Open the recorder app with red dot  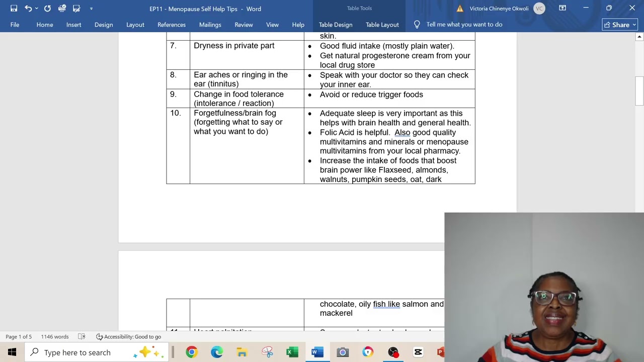[x=393, y=352]
